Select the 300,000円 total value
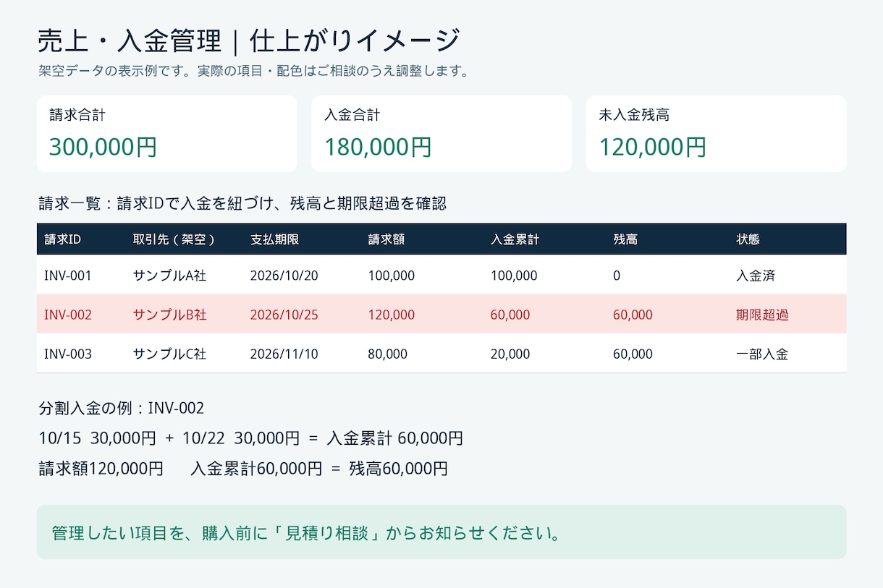Screen dimensions: 883x588 point(103,148)
